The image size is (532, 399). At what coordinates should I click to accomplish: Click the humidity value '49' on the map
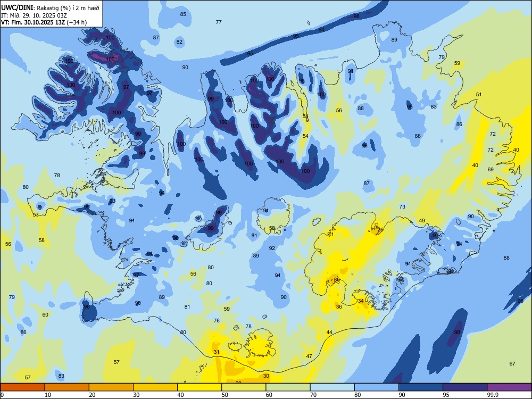pyautogui.click(x=422, y=221)
